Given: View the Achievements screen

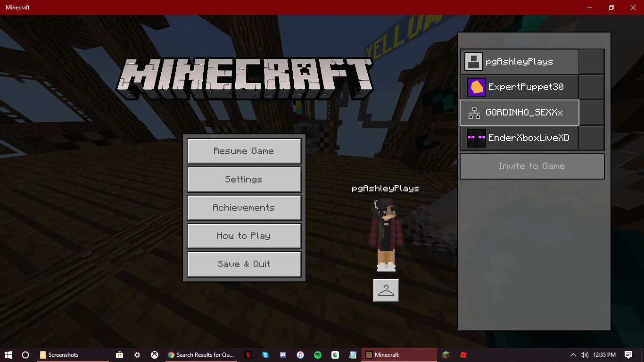Looking at the screenshot, I should coord(244,208).
